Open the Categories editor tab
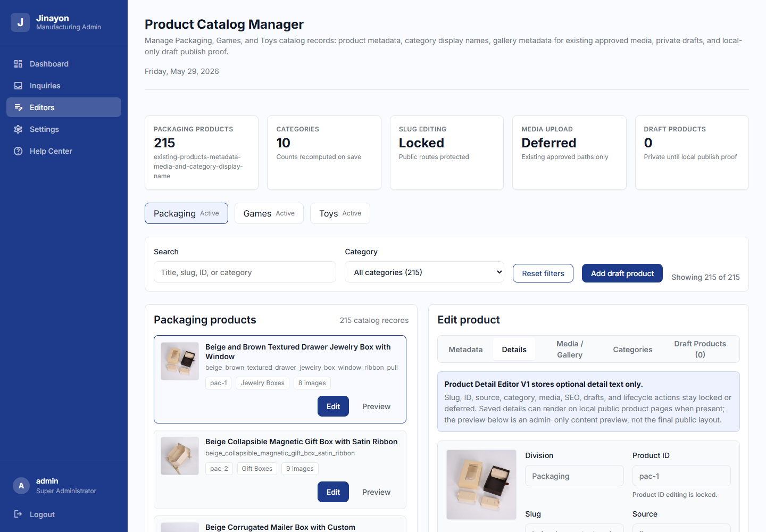Screen dimensions: 766x532 coord(632,350)
